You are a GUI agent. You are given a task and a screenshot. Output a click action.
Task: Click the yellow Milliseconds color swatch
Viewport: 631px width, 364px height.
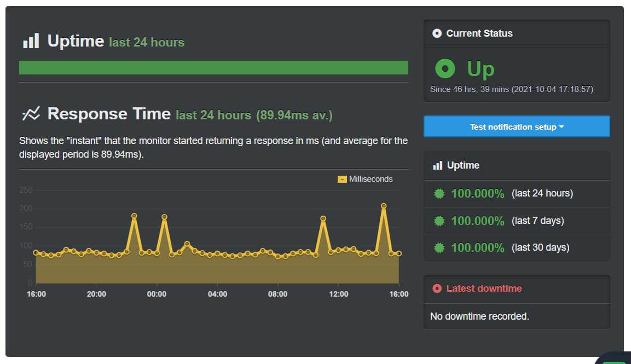point(342,179)
